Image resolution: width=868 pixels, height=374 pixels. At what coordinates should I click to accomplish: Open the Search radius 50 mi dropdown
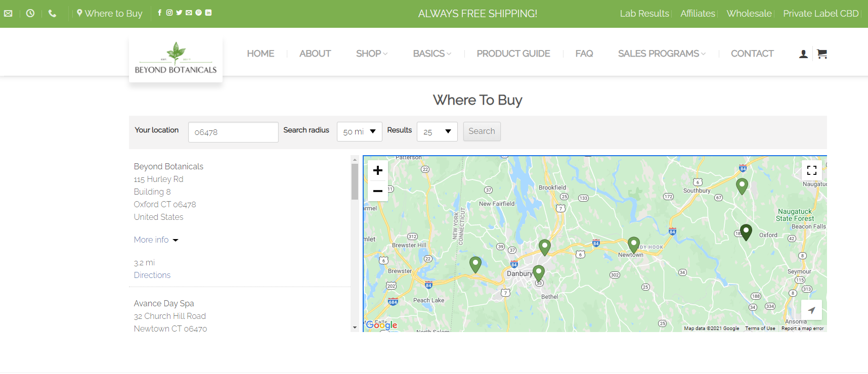[x=360, y=132]
